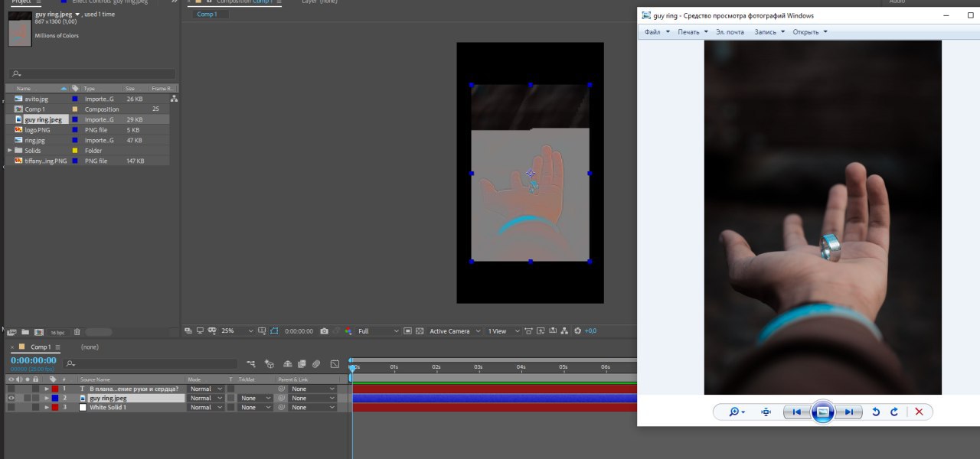Open TrkMat dropdown for White Solid 1
The image size is (980, 459).
pyautogui.click(x=255, y=407)
